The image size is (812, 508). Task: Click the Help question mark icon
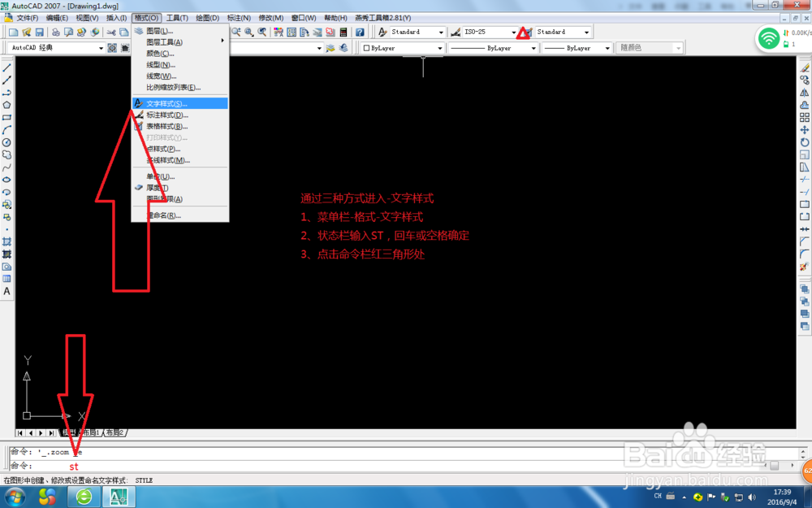[360, 33]
